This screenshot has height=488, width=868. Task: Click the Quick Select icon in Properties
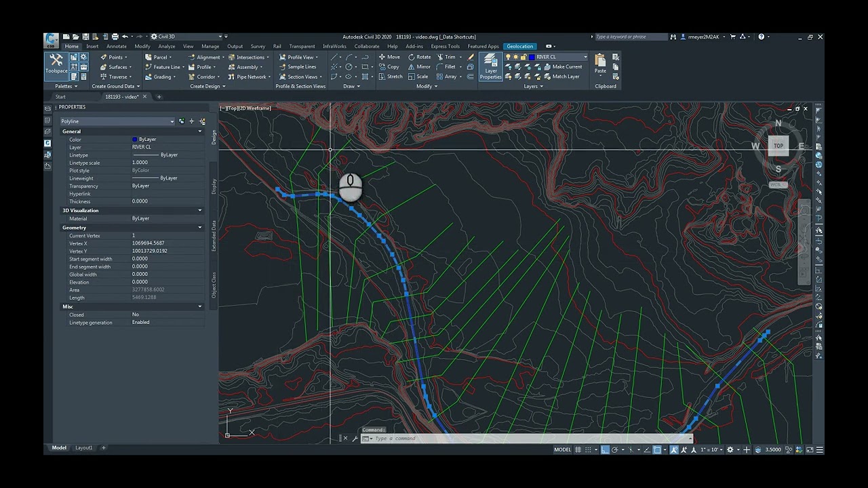[202, 121]
